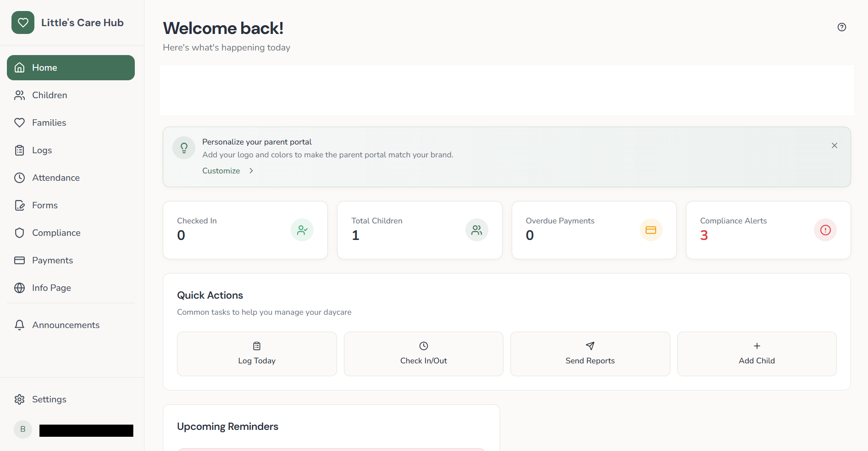Click the Overdue Payments count 0

pyautogui.click(x=530, y=235)
